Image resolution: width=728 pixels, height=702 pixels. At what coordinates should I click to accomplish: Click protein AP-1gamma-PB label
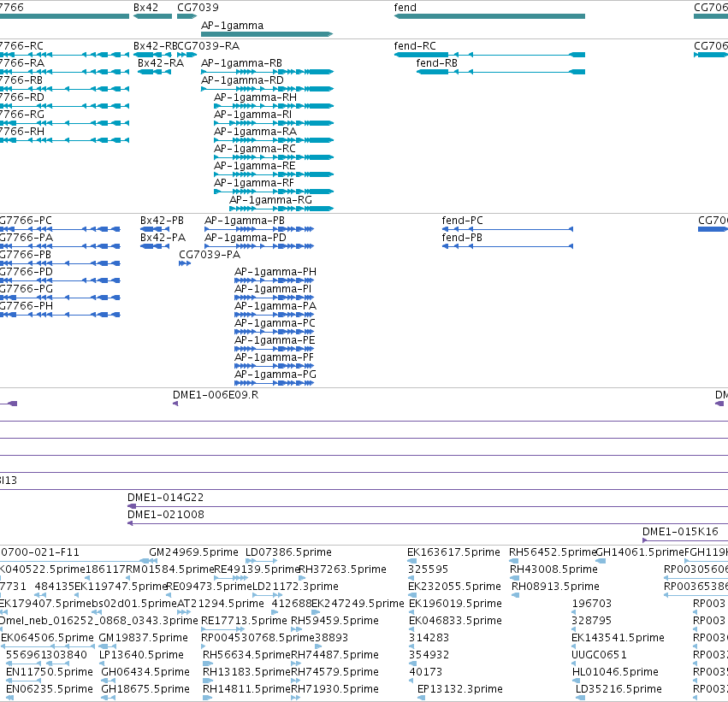[245, 221]
